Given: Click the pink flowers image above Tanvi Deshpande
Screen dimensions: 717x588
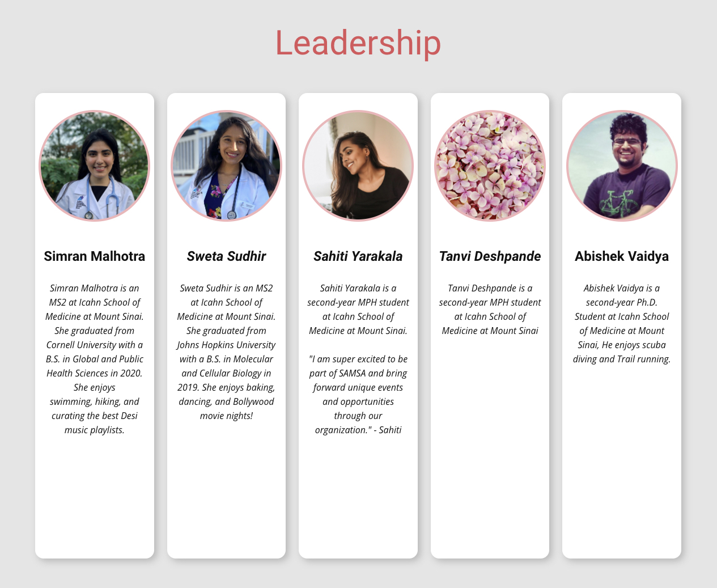Looking at the screenshot, I should click(x=490, y=166).
